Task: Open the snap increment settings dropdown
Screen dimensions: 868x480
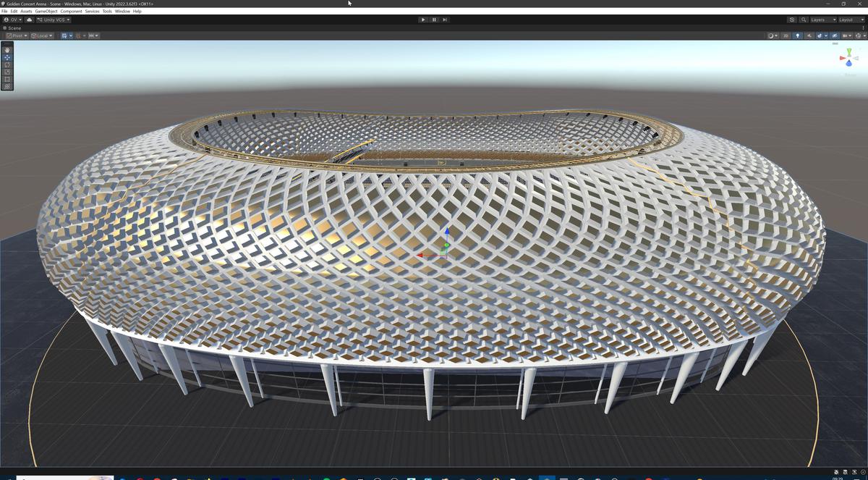Action: pyautogui.click(x=93, y=35)
